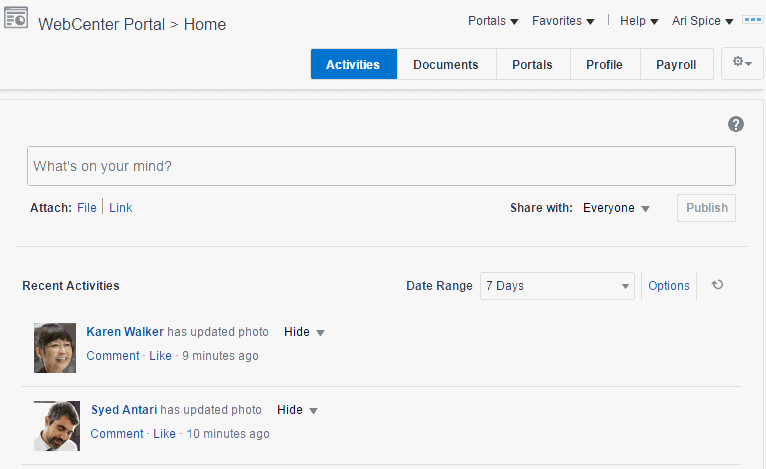Expand the Portals dropdown menu
Viewport: 766px width, 469px height.
point(493,21)
